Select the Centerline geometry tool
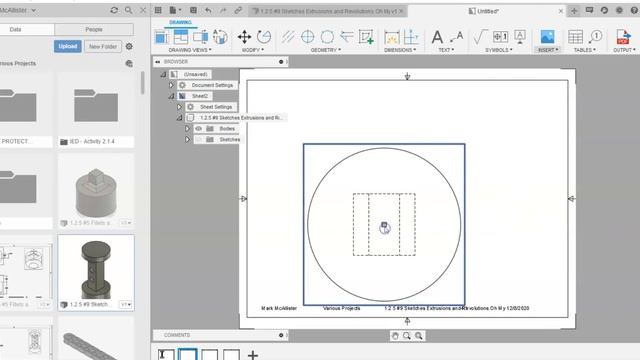The width and height of the screenshot is (640, 360). (x=288, y=37)
